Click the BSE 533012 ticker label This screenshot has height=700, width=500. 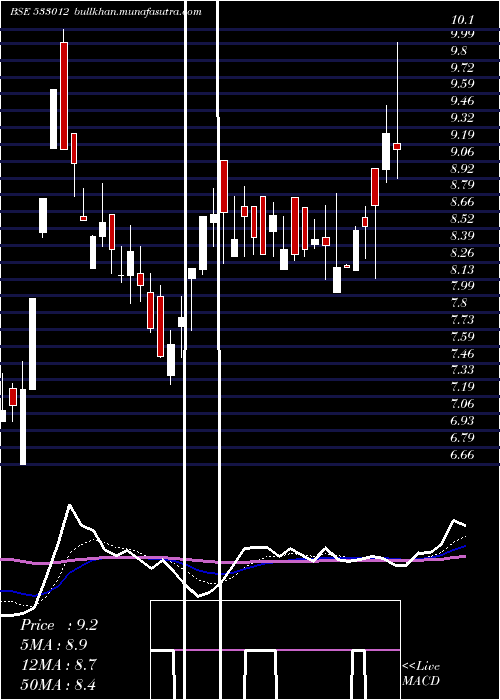pos(39,12)
